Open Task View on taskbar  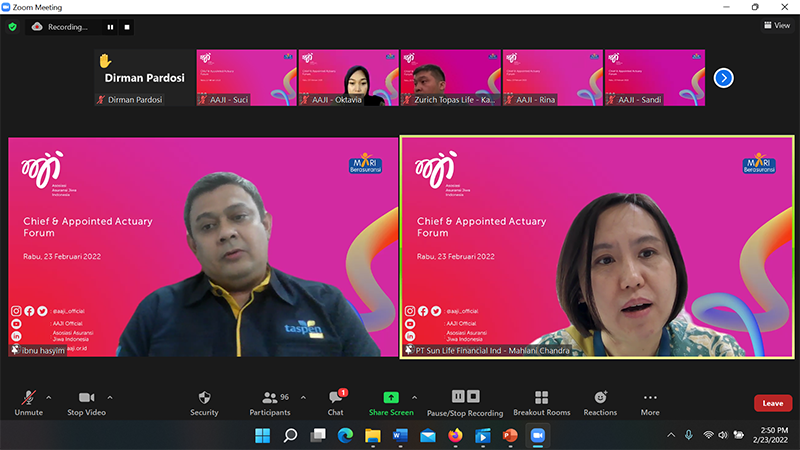318,436
